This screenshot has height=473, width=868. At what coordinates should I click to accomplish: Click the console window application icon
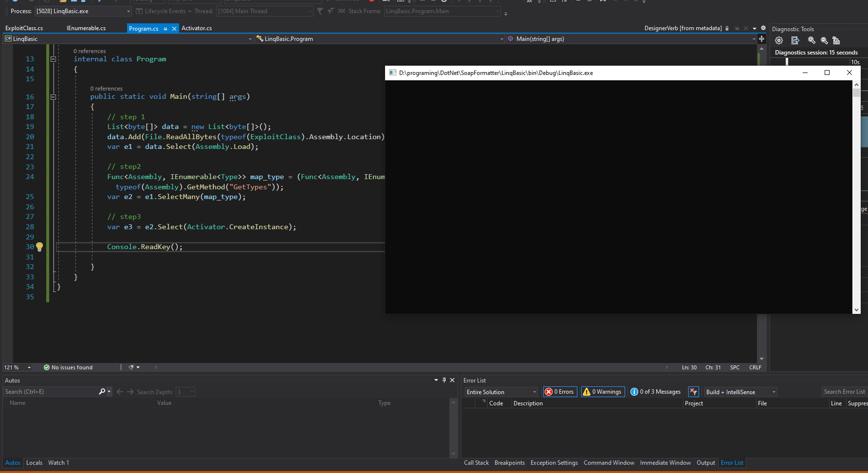[x=392, y=73]
